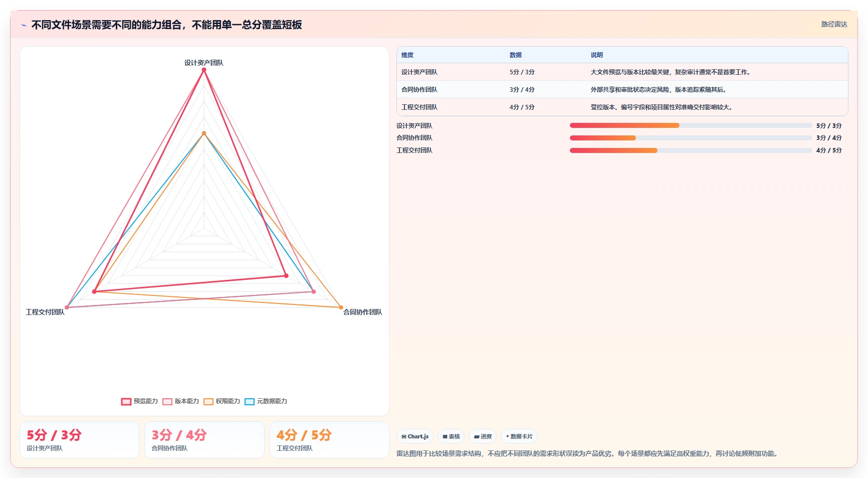This screenshot has height=478, width=868.
Task: Click the panel title 不同文件场景需要不同的能力组合
Action: tap(166, 25)
